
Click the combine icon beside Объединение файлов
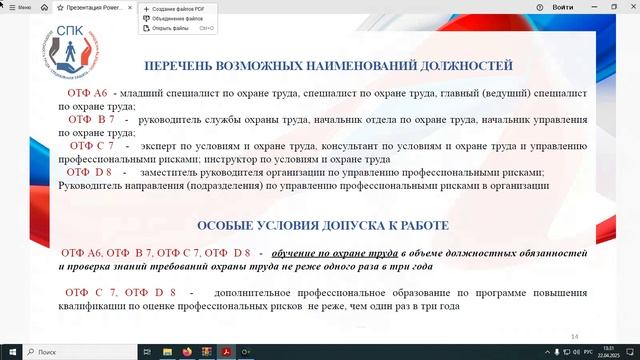[x=146, y=19]
